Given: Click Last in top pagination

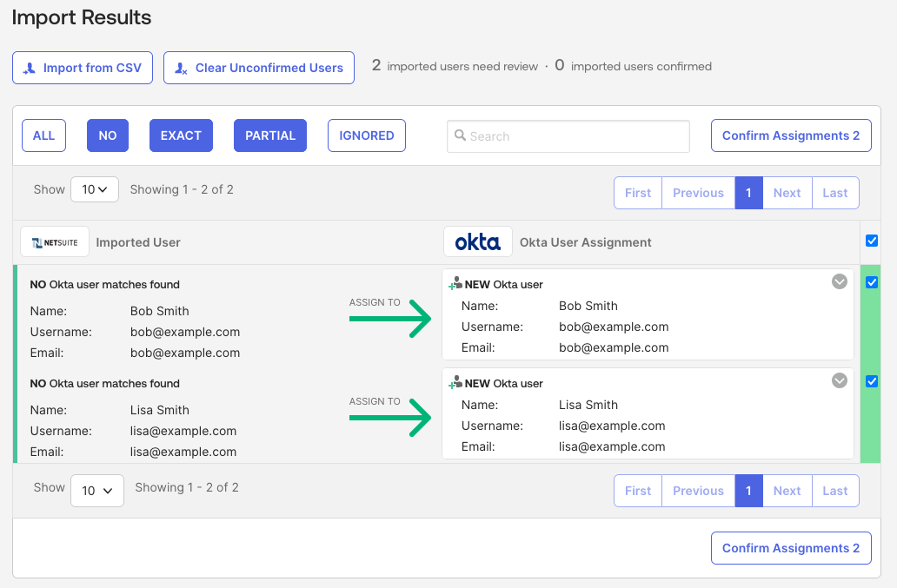Looking at the screenshot, I should [835, 193].
